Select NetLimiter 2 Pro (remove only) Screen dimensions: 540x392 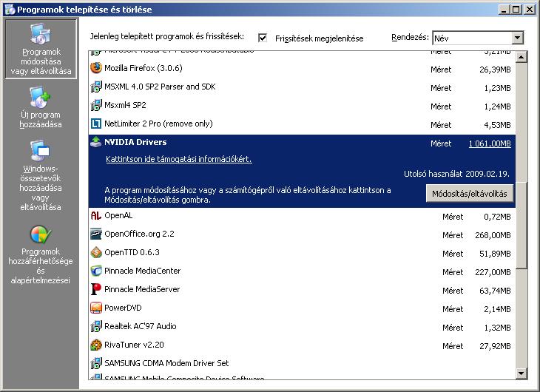[x=302, y=124]
